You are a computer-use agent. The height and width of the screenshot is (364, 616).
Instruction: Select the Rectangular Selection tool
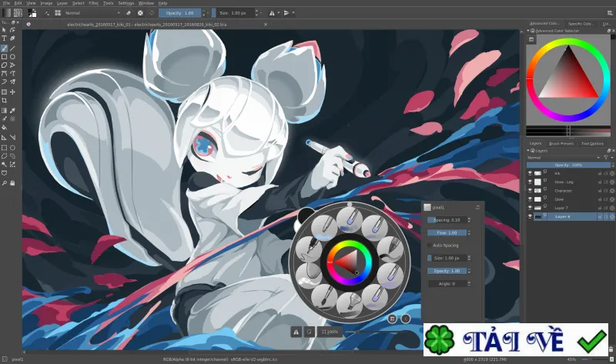(x=4, y=148)
